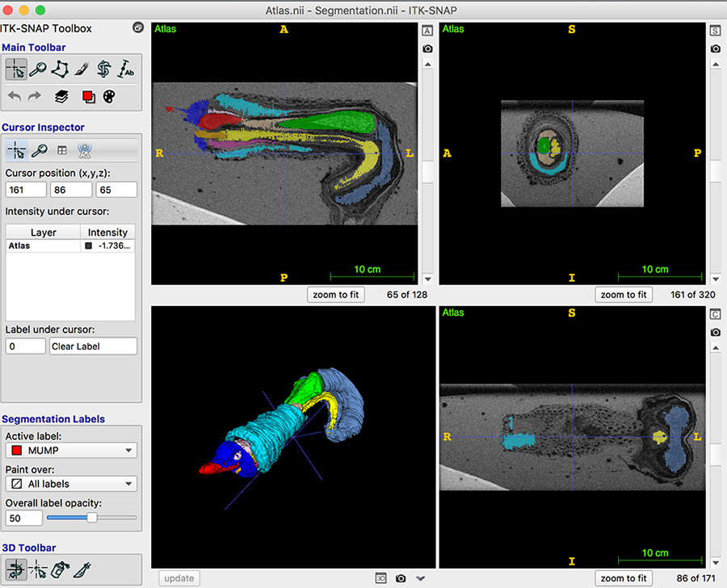
Task: Select the Polygon segmentation tool
Action: coord(59,69)
